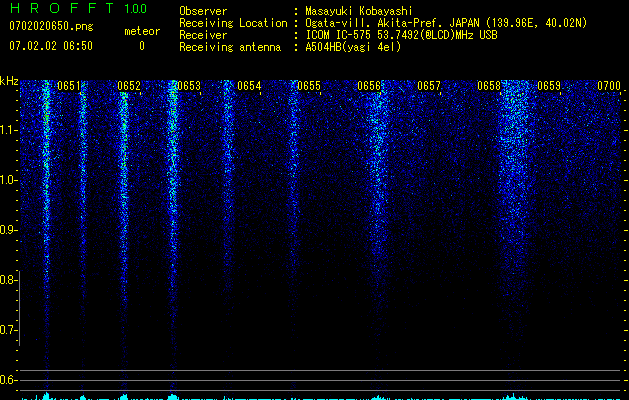Click the 0659 time marker
Image resolution: width=629 pixels, height=400 pixels.
[x=549, y=86]
